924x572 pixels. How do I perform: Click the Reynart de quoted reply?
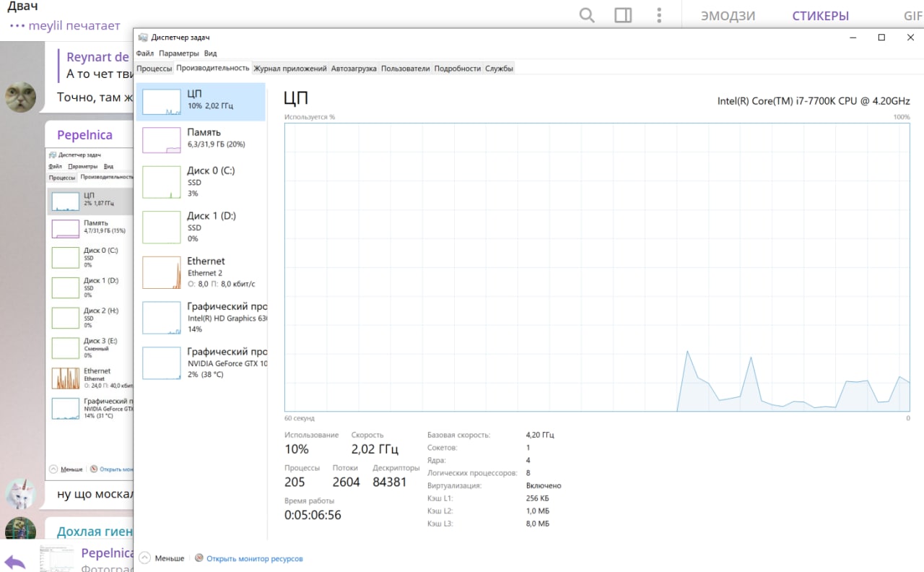(97, 64)
